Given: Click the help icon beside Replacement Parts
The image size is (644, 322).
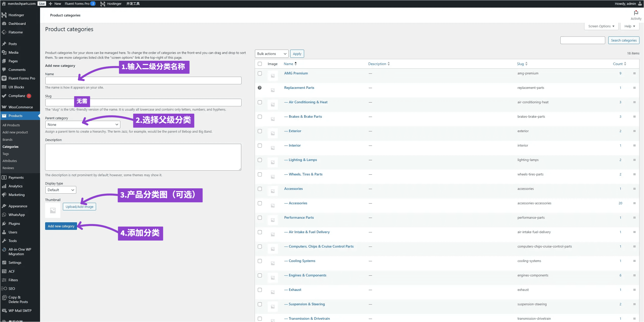Looking at the screenshot, I should click(x=260, y=88).
